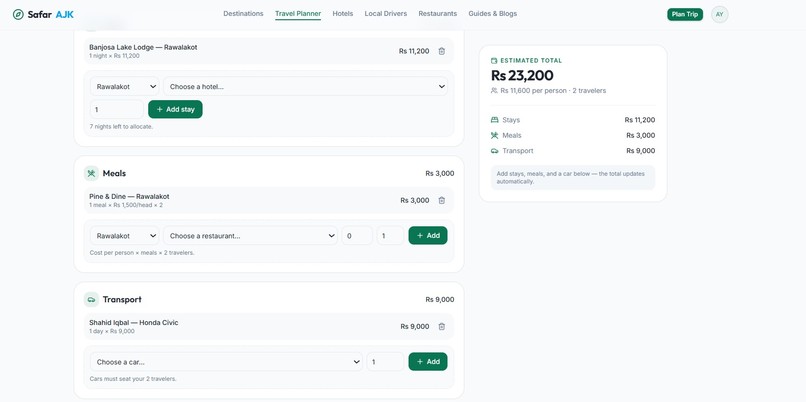Click the Safar AJK compass logo

coord(18,14)
